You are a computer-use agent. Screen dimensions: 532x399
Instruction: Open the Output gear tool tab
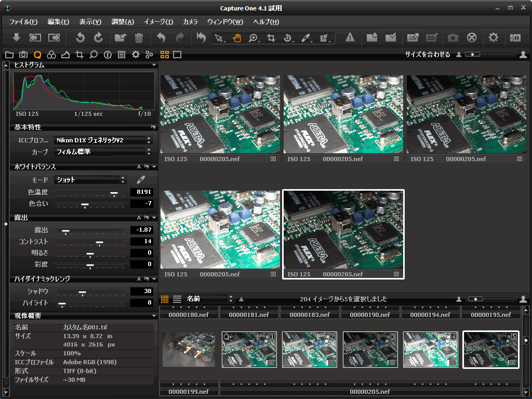point(136,55)
